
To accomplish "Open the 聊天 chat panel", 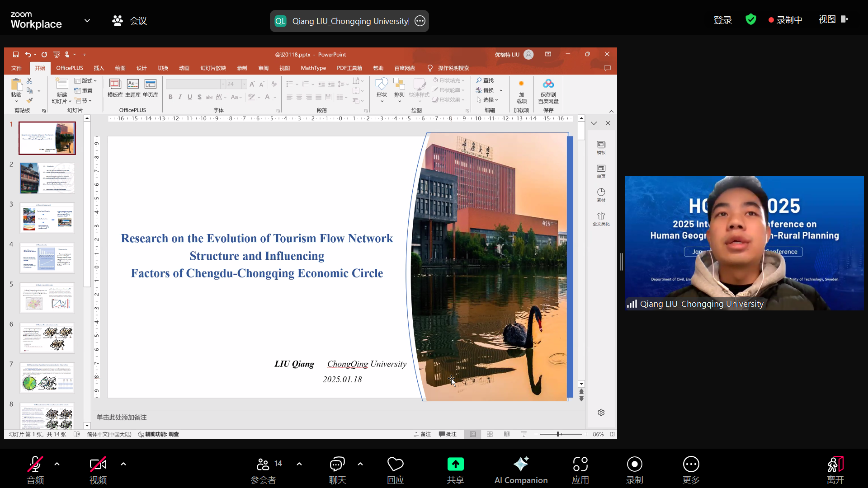I will 337,470.
